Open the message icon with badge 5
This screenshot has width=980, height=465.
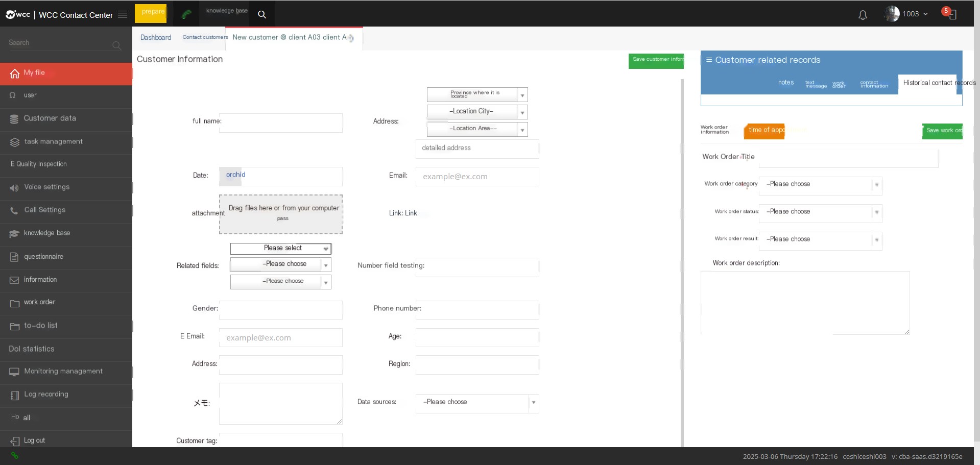949,13
